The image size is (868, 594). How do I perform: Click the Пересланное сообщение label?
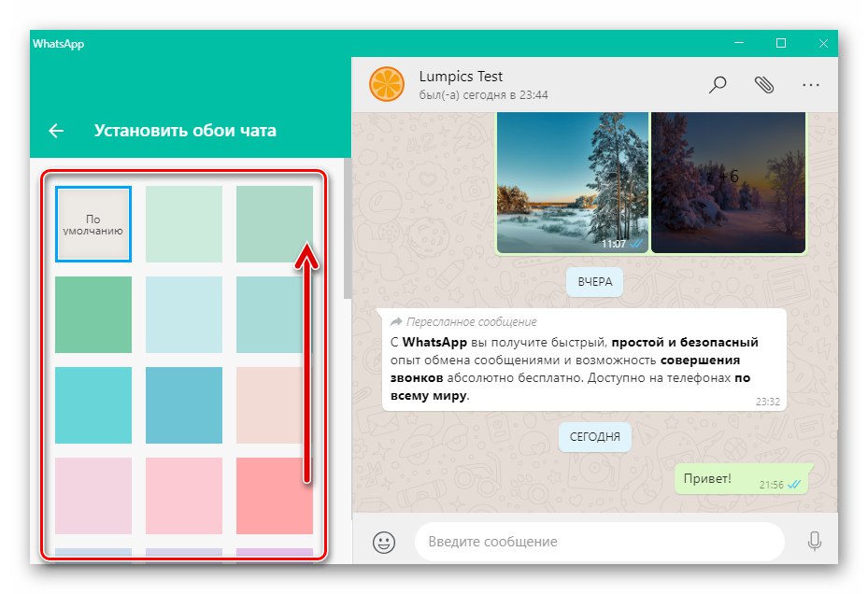pos(471,321)
